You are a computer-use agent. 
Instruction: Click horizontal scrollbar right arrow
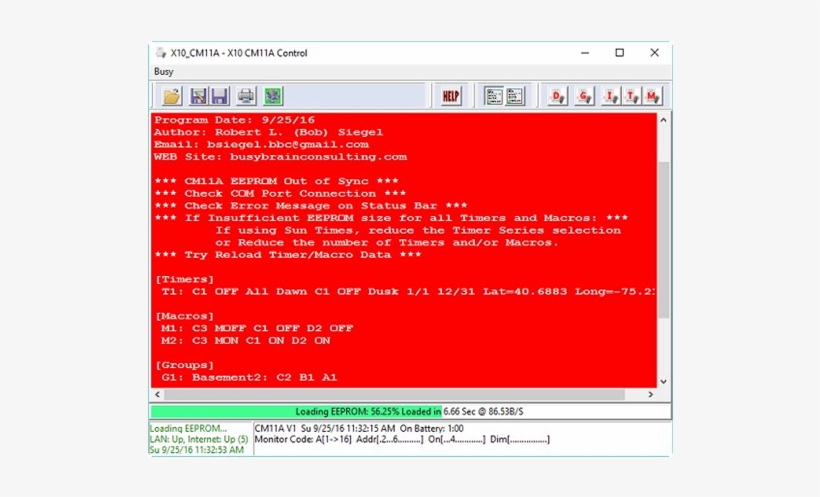coord(651,394)
